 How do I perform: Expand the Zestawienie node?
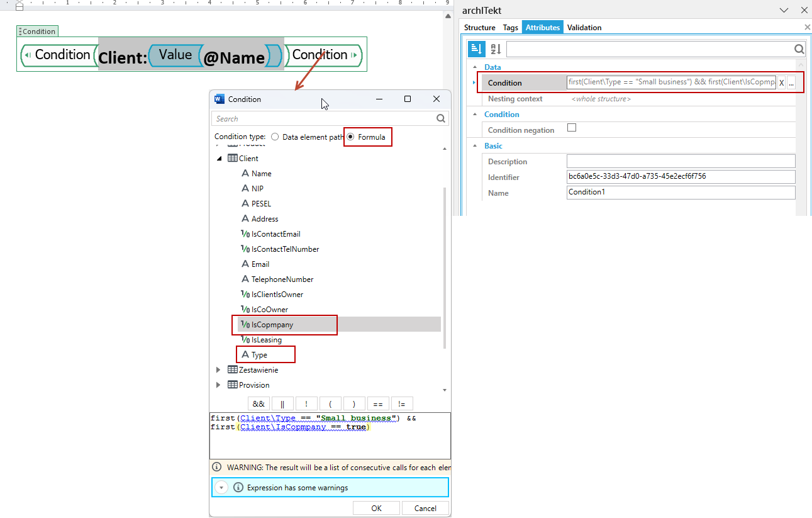pos(219,370)
